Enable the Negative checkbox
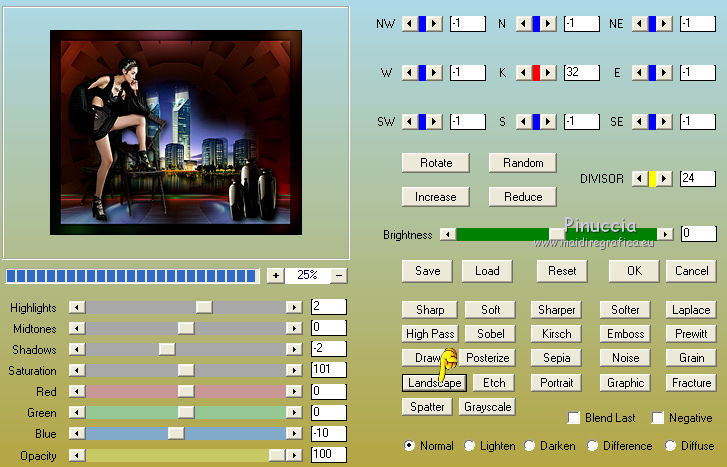727x467 pixels. coord(657,418)
